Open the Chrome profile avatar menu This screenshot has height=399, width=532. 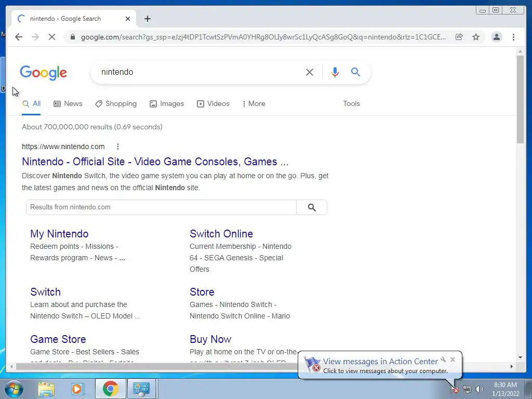click(496, 37)
